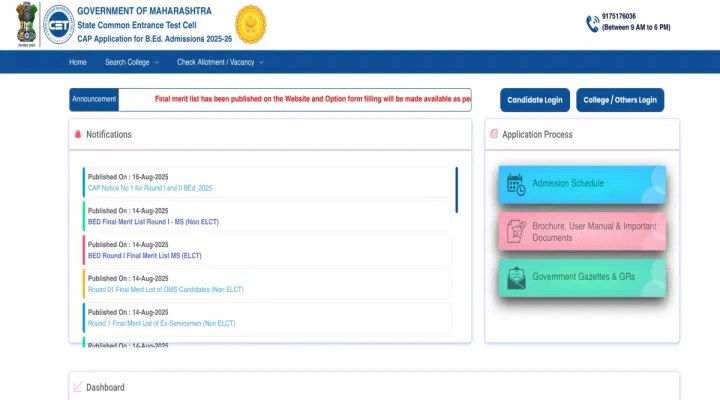
Task: Click the scrolling announcement ticker text
Action: 312,99
